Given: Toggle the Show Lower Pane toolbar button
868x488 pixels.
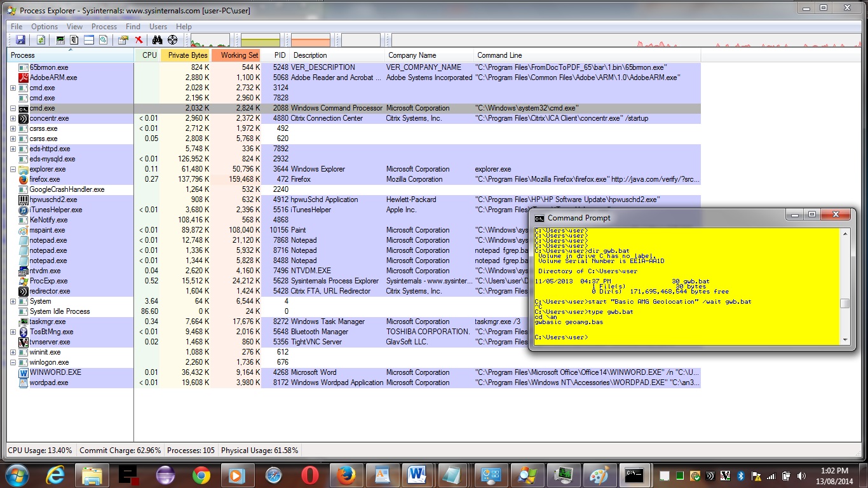Looking at the screenshot, I should point(89,40).
